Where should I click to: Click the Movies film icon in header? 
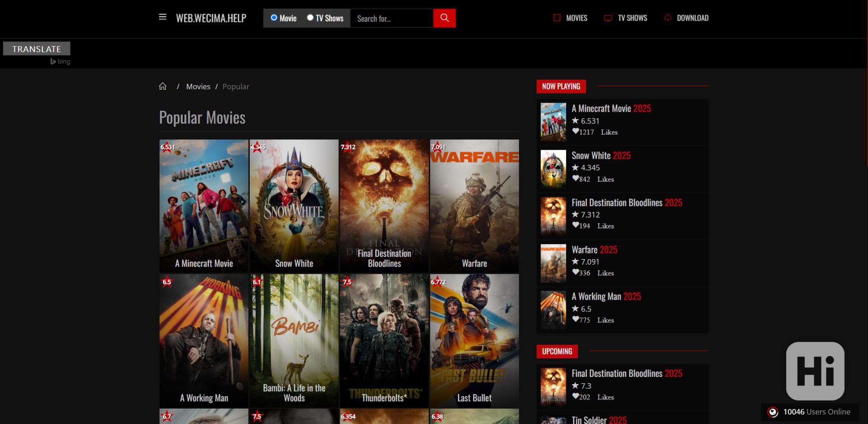(x=557, y=18)
